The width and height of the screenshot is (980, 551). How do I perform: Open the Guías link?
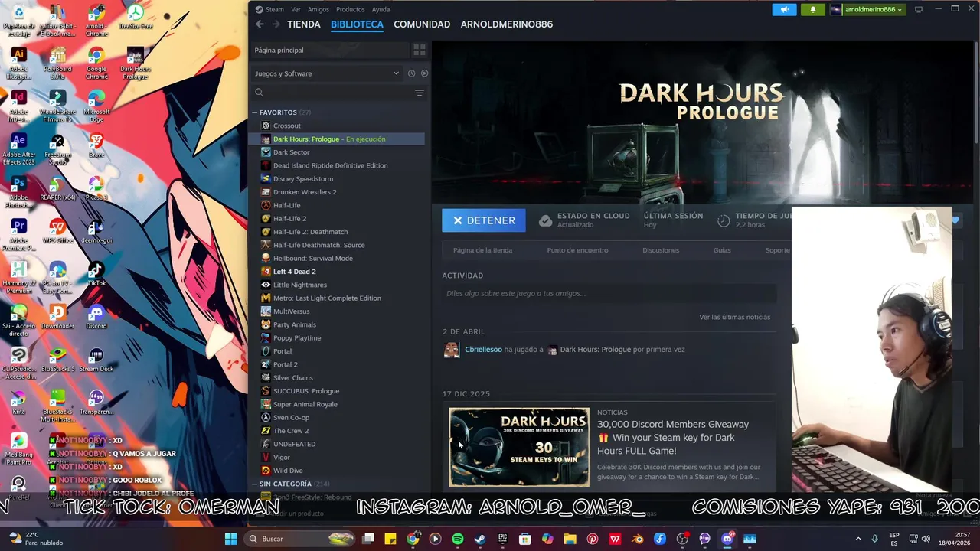722,250
